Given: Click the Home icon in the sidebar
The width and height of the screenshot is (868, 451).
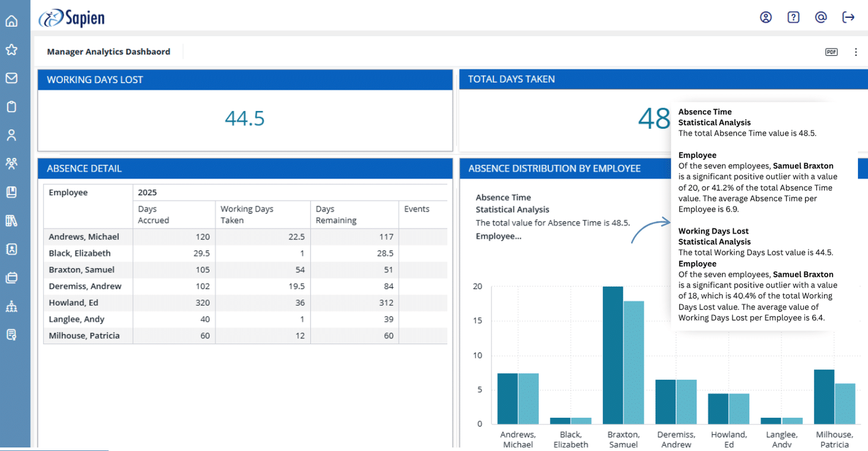Looking at the screenshot, I should click(x=11, y=21).
